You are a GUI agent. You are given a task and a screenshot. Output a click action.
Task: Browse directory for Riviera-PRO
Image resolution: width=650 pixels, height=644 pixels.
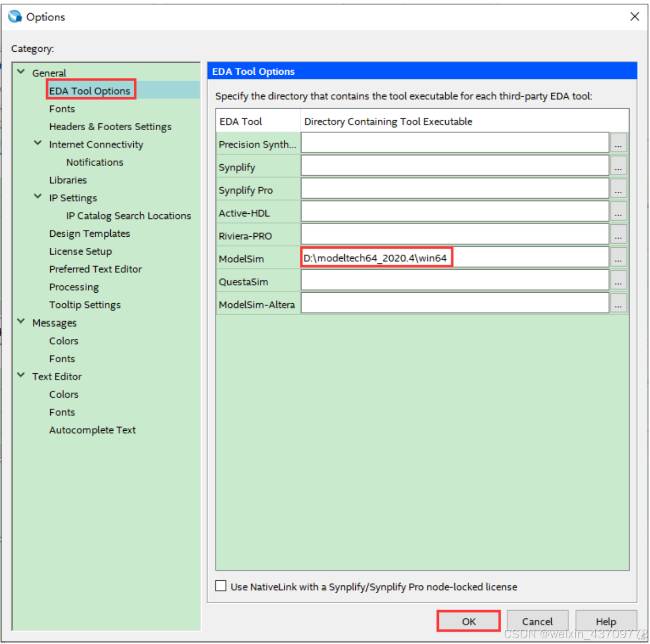click(x=618, y=235)
